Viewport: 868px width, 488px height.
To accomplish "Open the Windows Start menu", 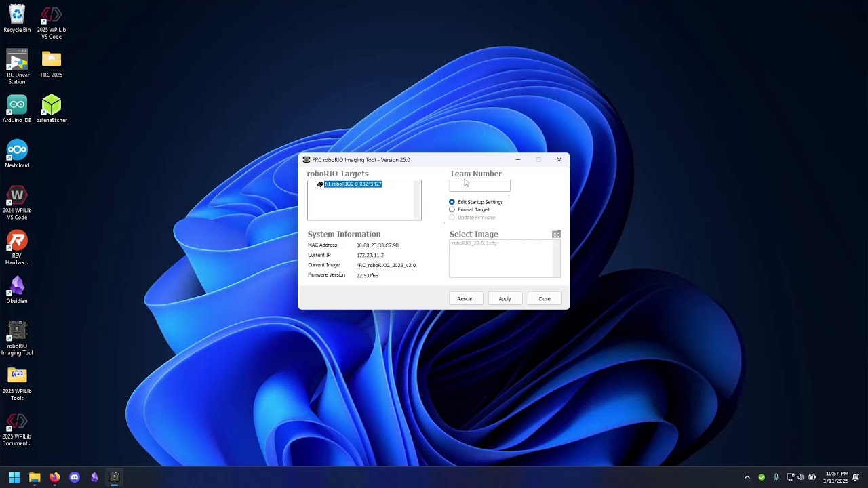I will (15, 477).
